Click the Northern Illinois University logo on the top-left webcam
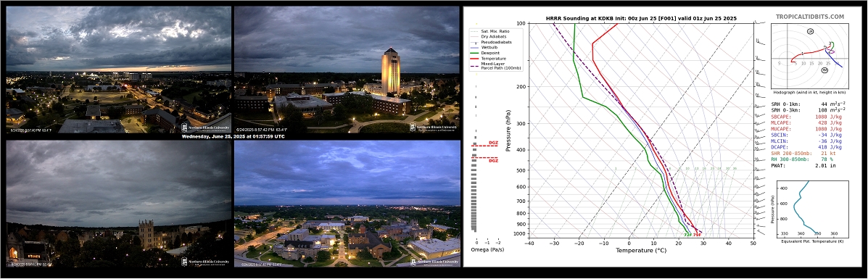Image resolution: width=868 pixels, height=279 pixels. pos(206,127)
